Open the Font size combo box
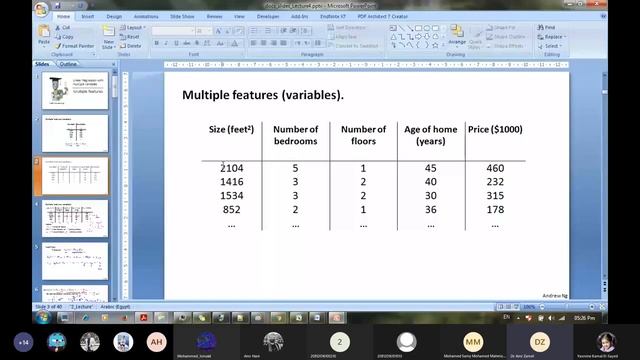Image resolution: width=640 pixels, height=360 pixels. pyautogui.click(x=203, y=31)
